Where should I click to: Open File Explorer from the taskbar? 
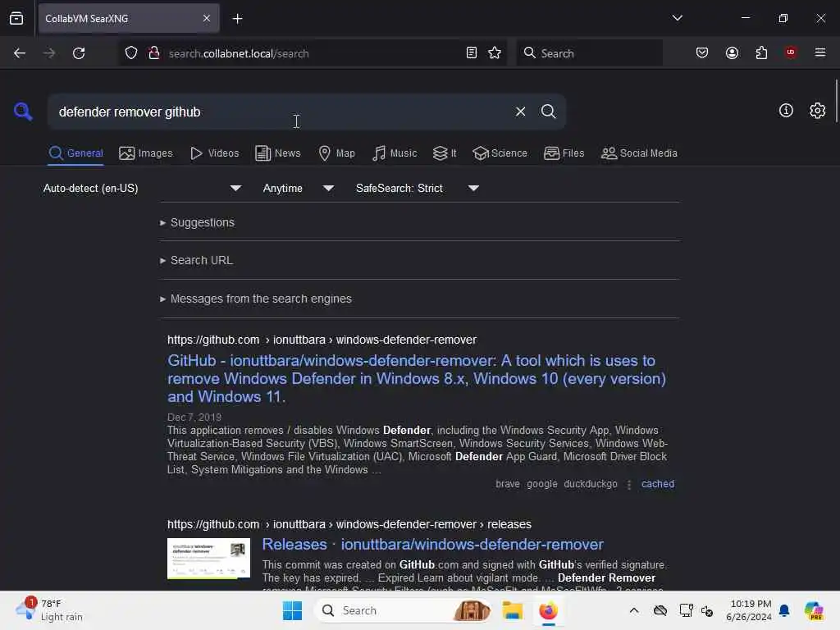pyautogui.click(x=512, y=610)
